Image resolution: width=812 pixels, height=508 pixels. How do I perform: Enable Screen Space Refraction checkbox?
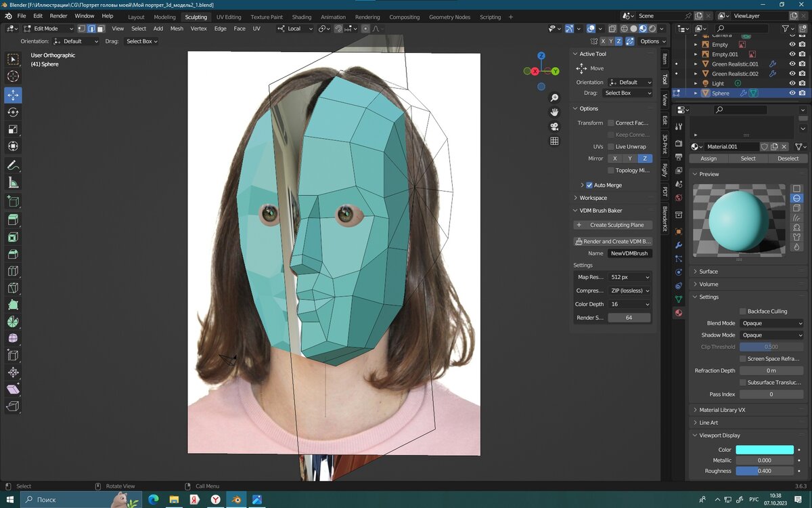(743, 358)
